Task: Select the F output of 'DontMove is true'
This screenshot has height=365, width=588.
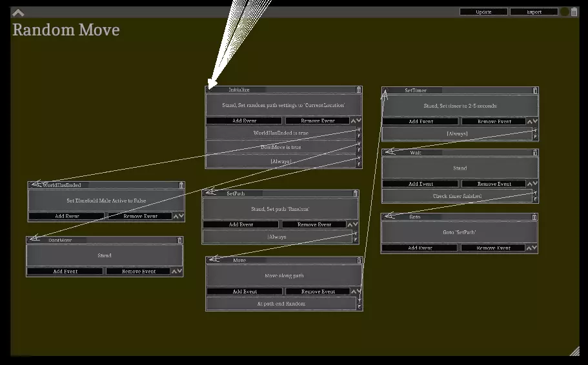Action: pyautogui.click(x=359, y=150)
